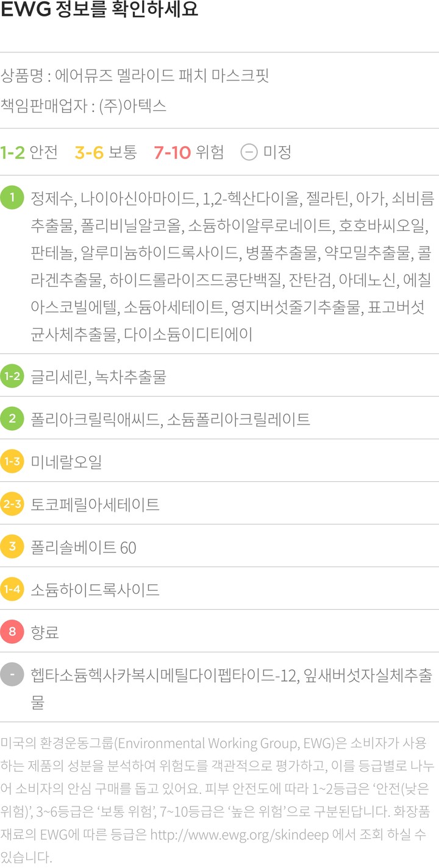Click the 3-6 보통 legend label
This screenshot has width=439, height=868.
[105, 152]
